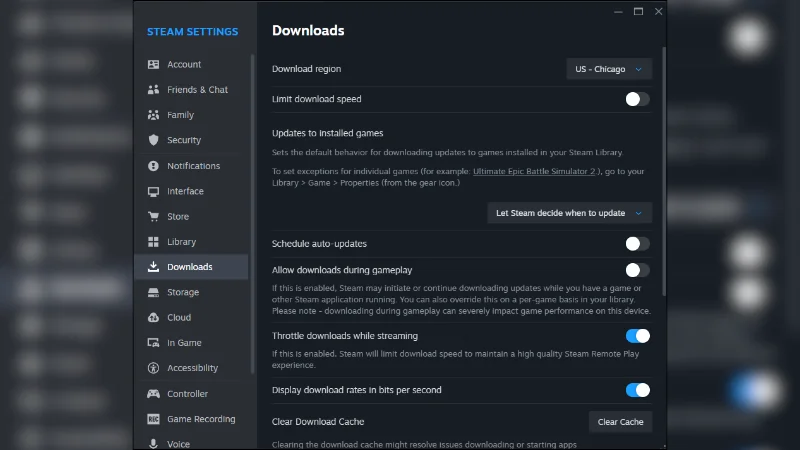Click the Account card icon in sidebar
The image size is (800, 450).
tap(153, 64)
